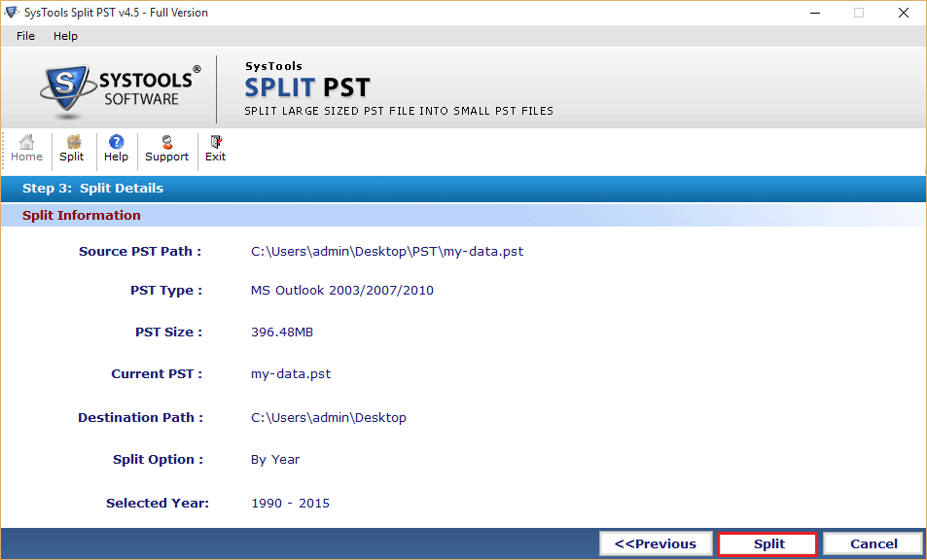Select the By Year split option value
Viewport: 927px width, 560px height.
(275, 460)
